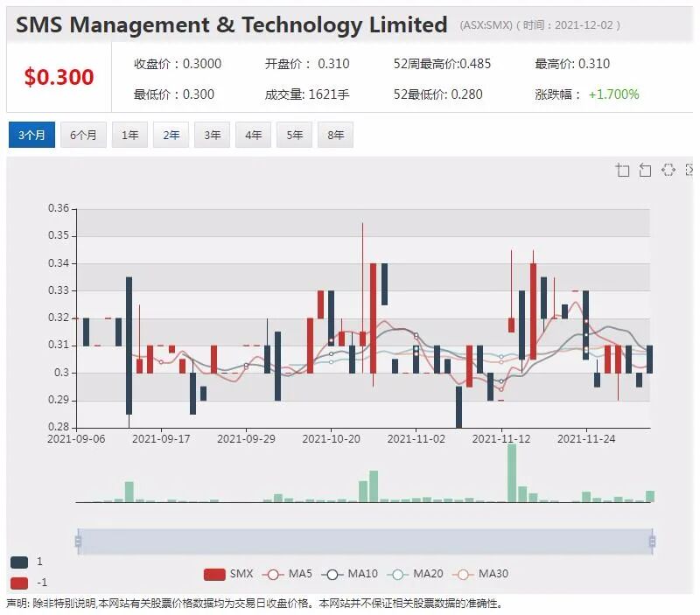Toggle the MA10 line in legend
The width and height of the screenshot is (700, 615).
(349, 574)
